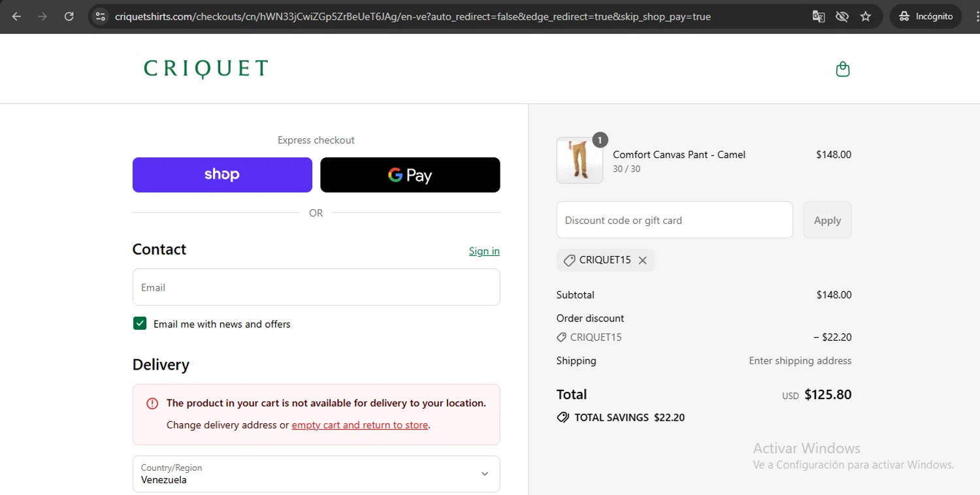Screen dimensions: 980x495
Task: Bookmark this page with star icon
Action: [x=866, y=16]
